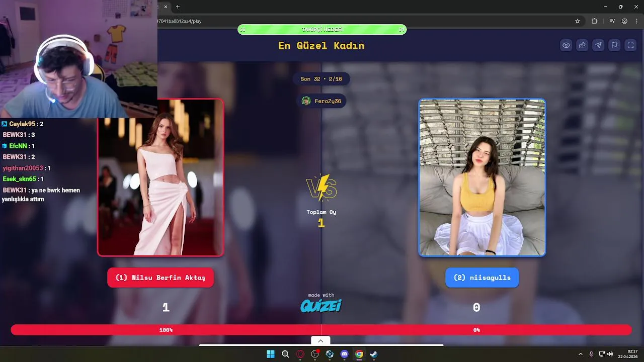
Task: Click the browser address bar URL
Action: coord(180,21)
